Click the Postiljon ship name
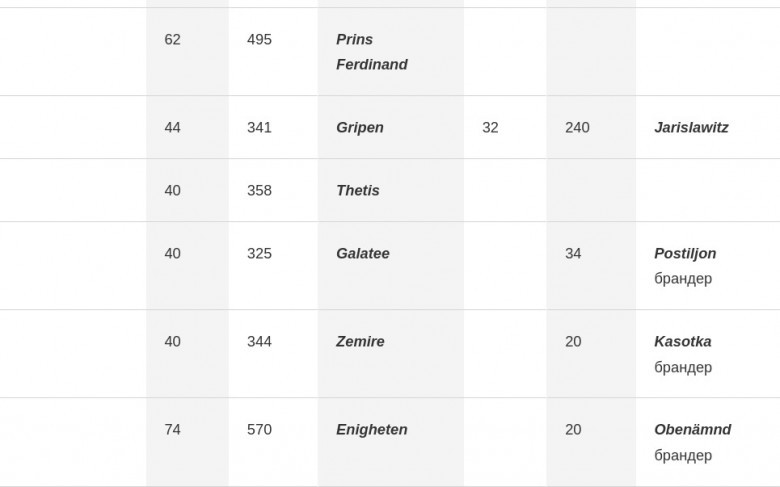Image resolution: width=780 pixels, height=487 pixels. [685, 254]
